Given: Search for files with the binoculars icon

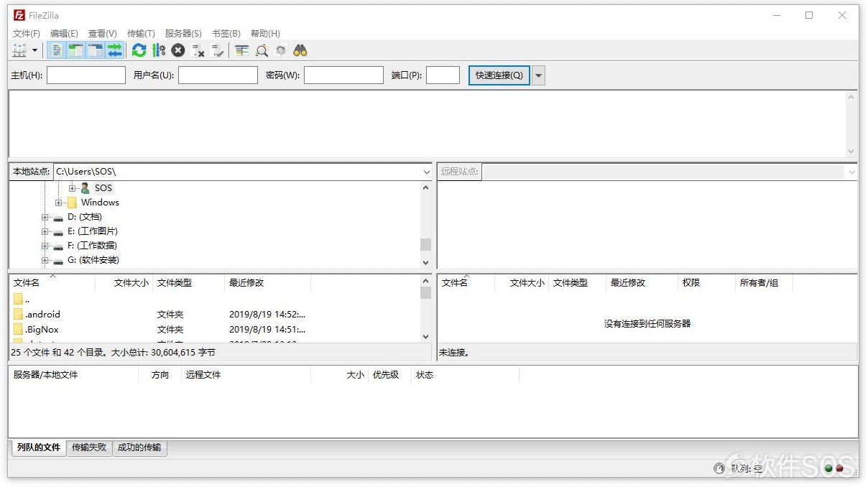Looking at the screenshot, I should click(x=300, y=50).
